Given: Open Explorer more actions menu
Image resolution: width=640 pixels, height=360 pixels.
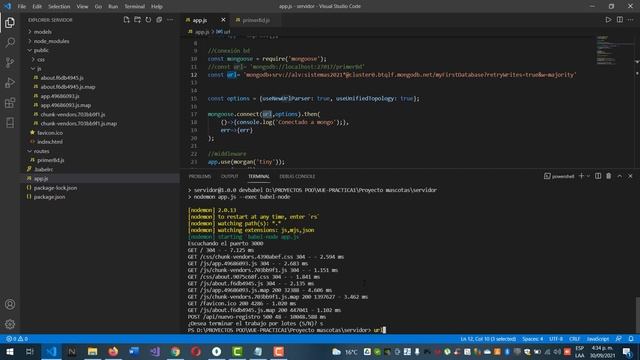Looking at the screenshot, I should click(x=170, y=20).
